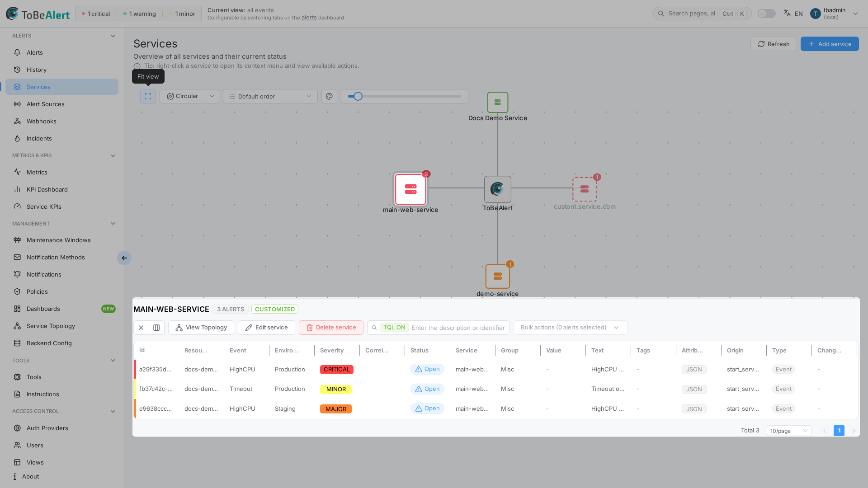Open JSON attributes of CRITICAL alert
Screen dimensions: 868x488
[x=694, y=370]
